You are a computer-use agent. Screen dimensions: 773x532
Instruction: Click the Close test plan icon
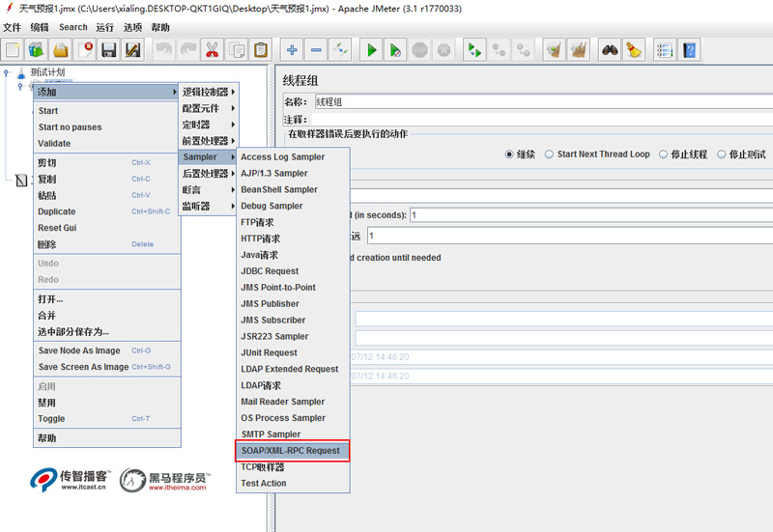(x=85, y=50)
